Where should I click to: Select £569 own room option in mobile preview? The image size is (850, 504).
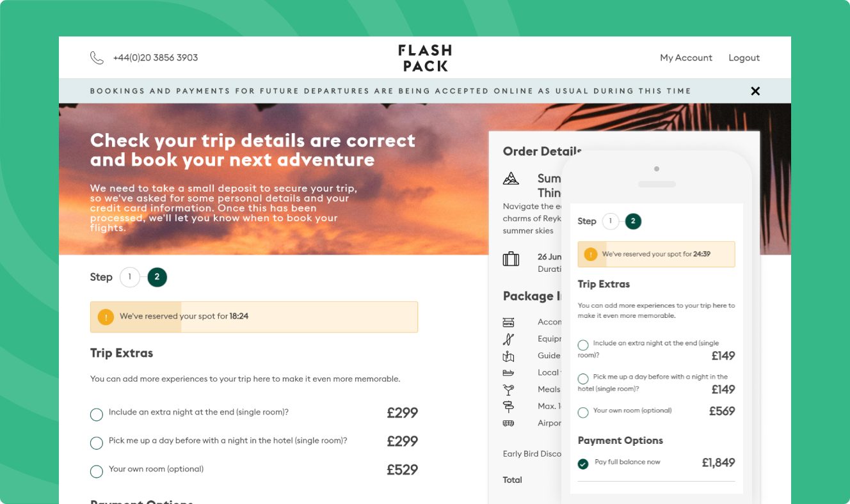[583, 413]
